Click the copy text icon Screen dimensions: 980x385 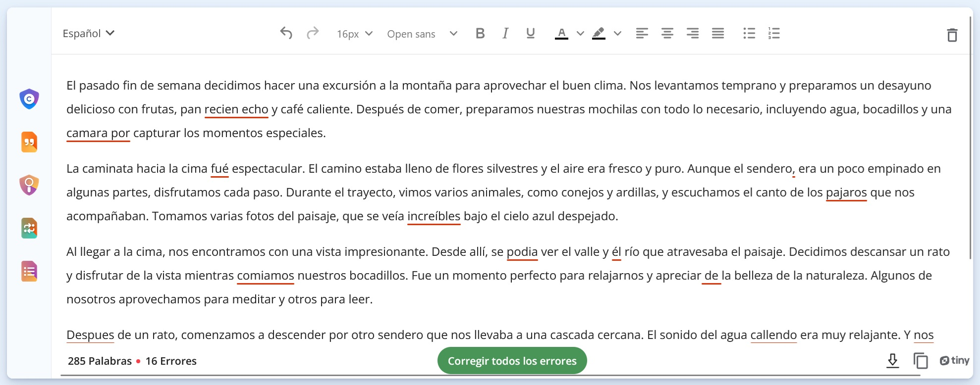click(x=921, y=361)
